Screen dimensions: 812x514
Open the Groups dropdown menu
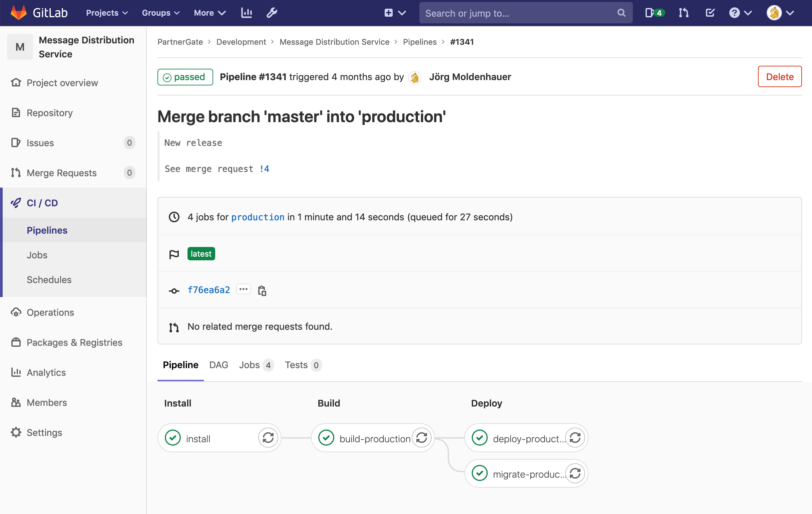(x=160, y=13)
